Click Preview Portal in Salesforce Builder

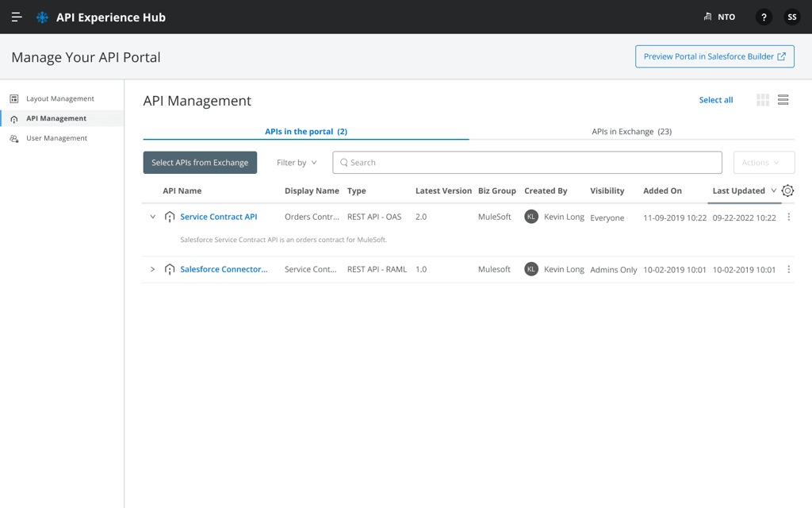714,56
